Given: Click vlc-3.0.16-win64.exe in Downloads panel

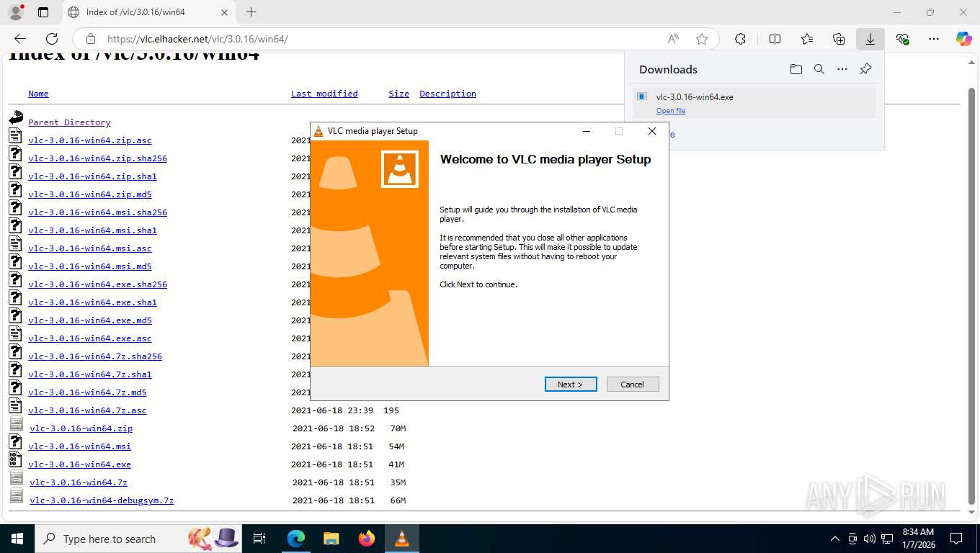Looking at the screenshot, I should 695,97.
